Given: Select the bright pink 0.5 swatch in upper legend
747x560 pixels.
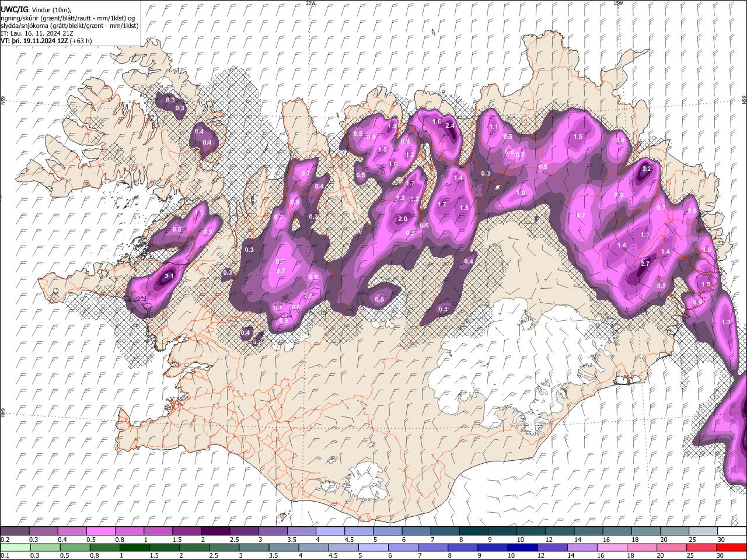Looking at the screenshot, I should coord(102,531).
